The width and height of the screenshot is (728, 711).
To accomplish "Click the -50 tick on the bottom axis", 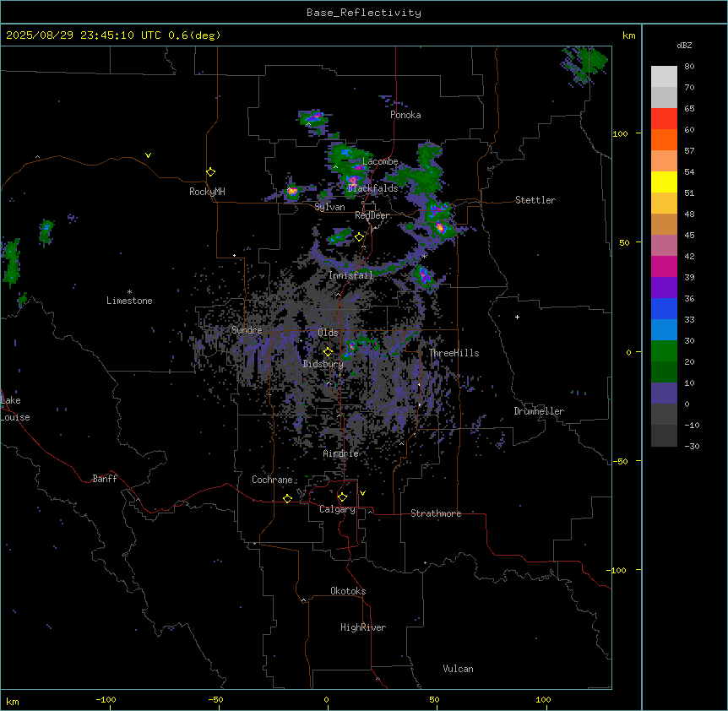I will click(215, 699).
